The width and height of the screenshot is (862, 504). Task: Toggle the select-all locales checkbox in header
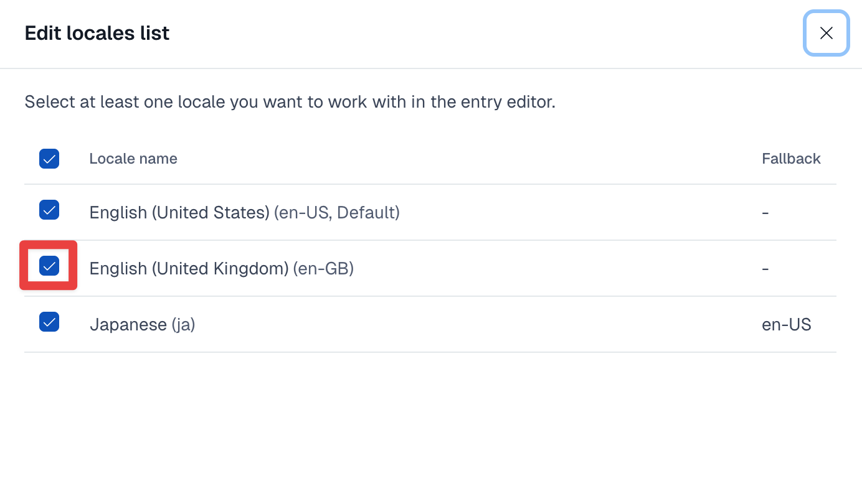49,159
